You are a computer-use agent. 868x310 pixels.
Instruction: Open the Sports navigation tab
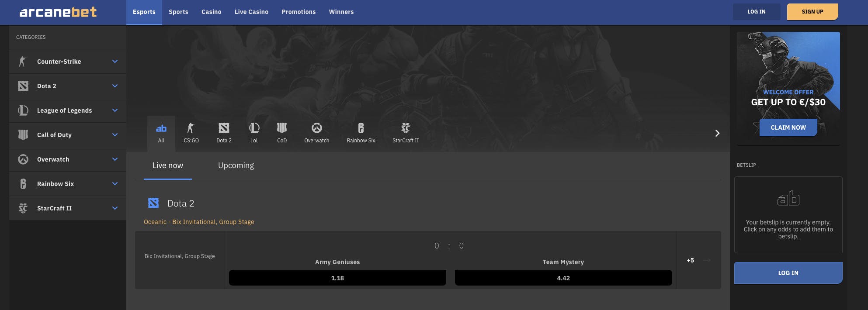coord(178,12)
